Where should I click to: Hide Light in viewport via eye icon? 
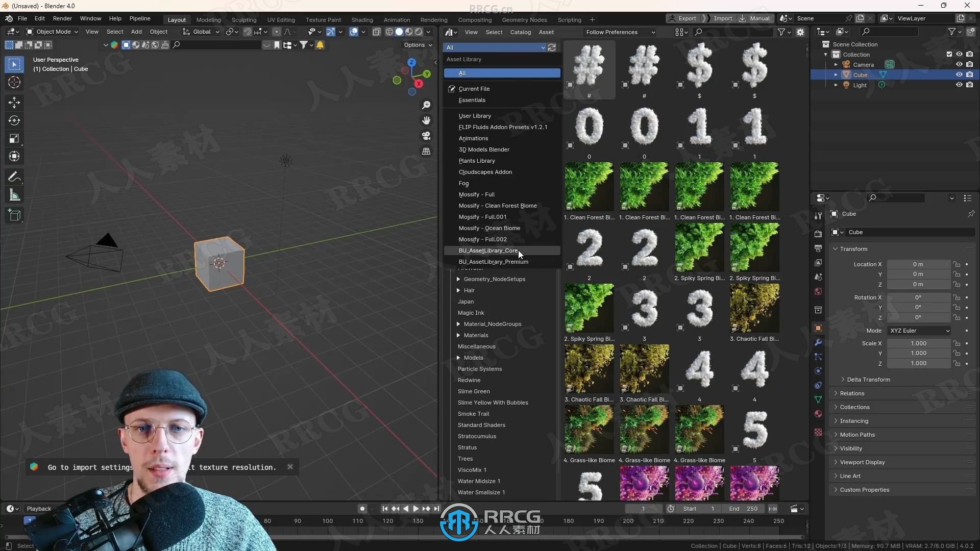[x=959, y=85]
